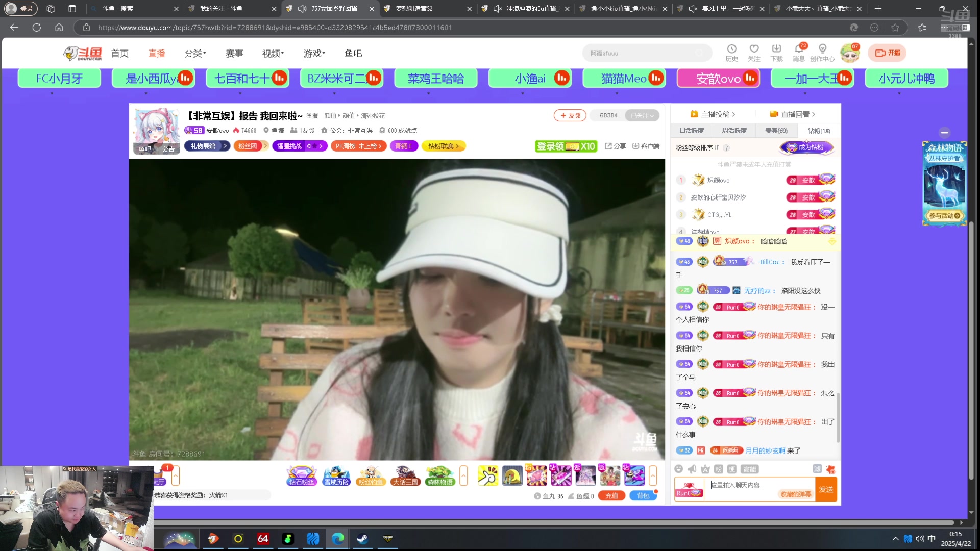Expand the 分类 dropdown menu
Viewport: 980px width, 551px height.
pyautogui.click(x=195, y=53)
